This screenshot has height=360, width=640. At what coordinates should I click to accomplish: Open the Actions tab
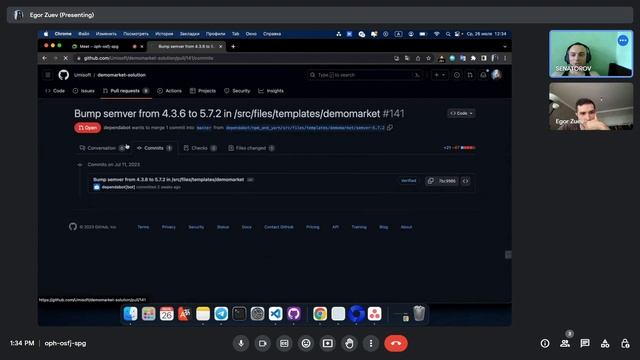coord(169,91)
